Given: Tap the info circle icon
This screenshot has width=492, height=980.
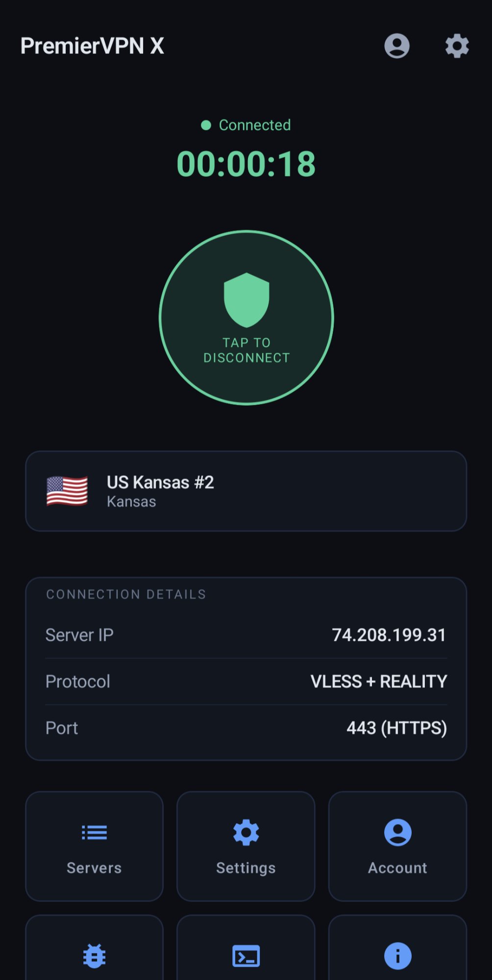Looking at the screenshot, I should tap(397, 955).
